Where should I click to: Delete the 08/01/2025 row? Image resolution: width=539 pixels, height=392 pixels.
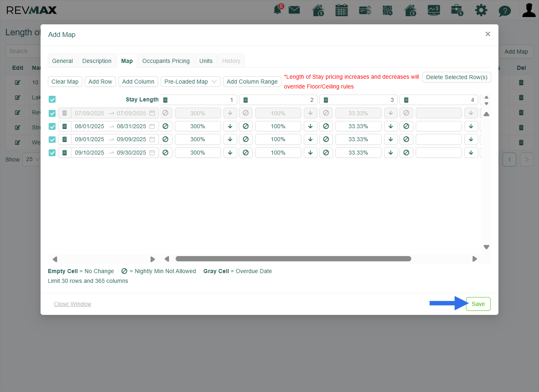64,126
